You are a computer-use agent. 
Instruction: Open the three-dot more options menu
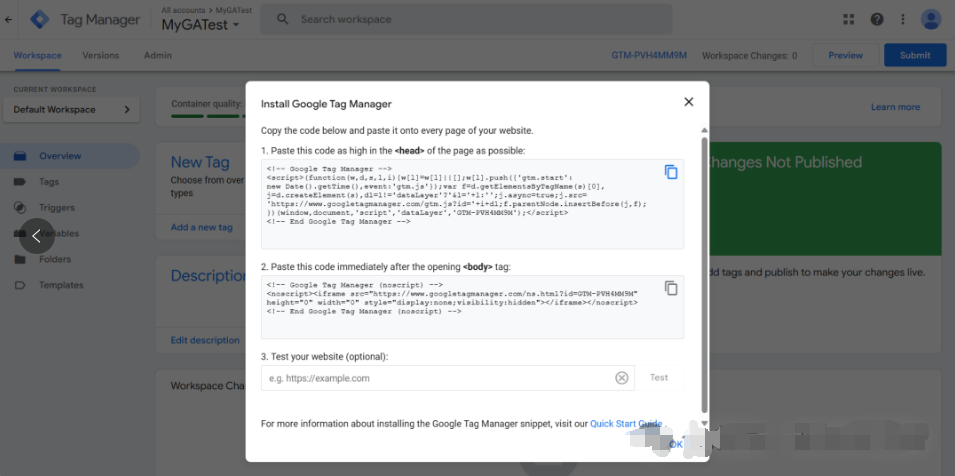(903, 19)
